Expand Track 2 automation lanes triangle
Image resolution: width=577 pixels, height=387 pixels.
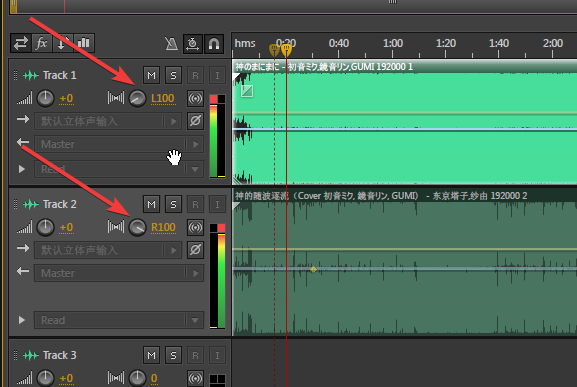(22, 320)
